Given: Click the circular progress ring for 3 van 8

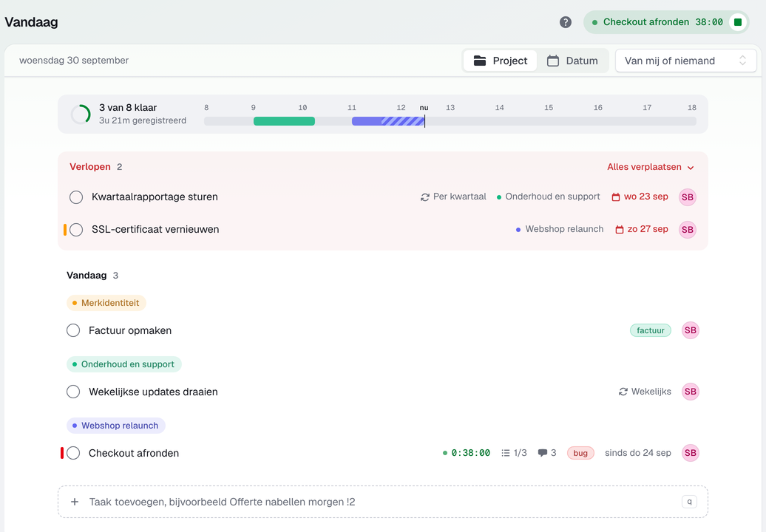Looking at the screenshot, I should 81,115.
